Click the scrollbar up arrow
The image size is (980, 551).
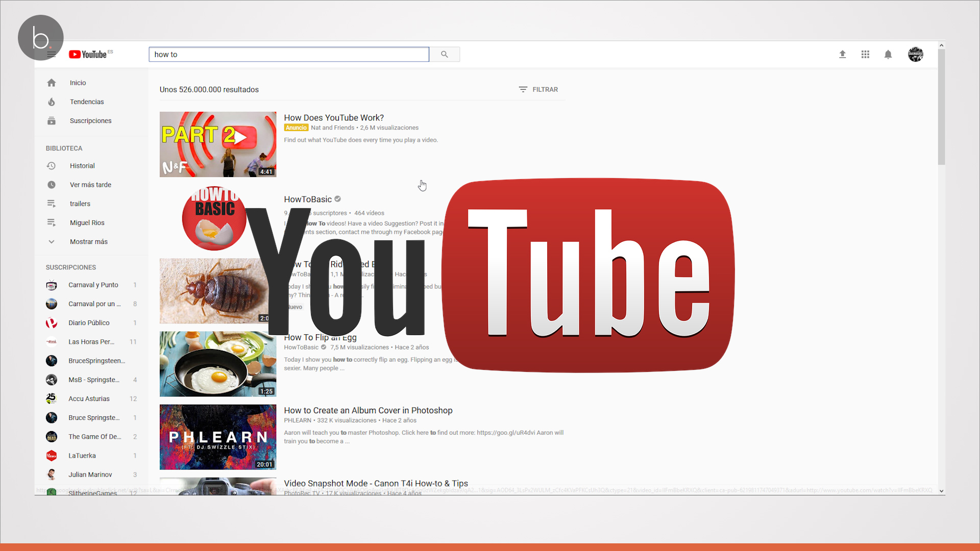point(941,45)
